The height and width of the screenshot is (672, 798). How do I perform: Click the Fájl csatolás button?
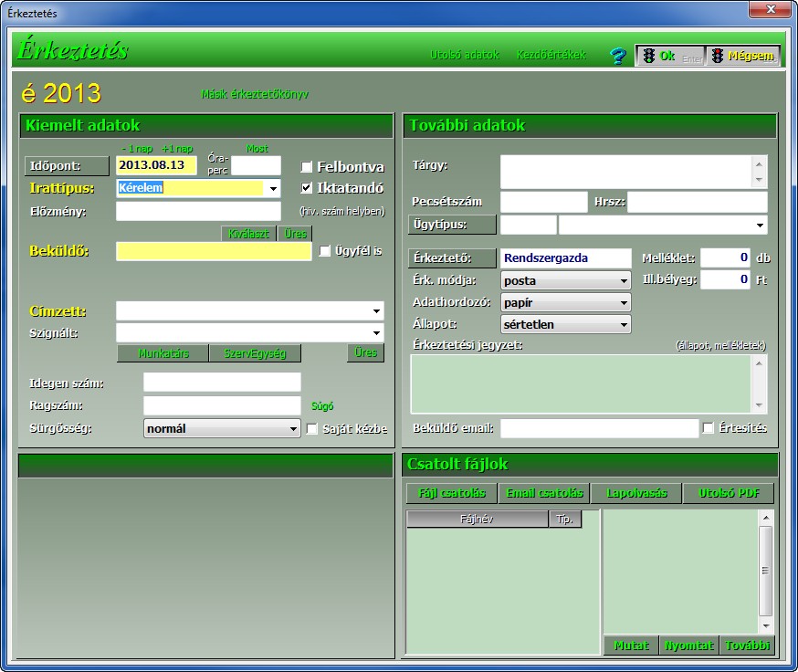click(x=452, y=493)
